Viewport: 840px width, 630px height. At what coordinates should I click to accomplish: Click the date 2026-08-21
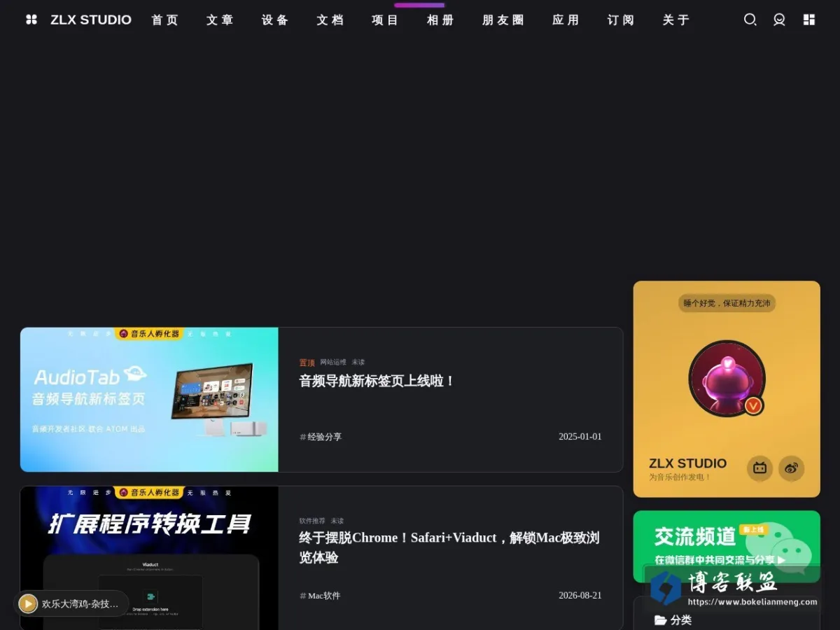580,596
